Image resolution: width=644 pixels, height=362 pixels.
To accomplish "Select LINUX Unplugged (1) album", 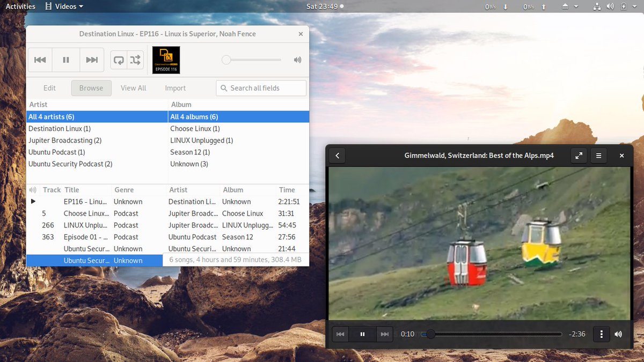I will pyautogui.click(x=239, y=141).
